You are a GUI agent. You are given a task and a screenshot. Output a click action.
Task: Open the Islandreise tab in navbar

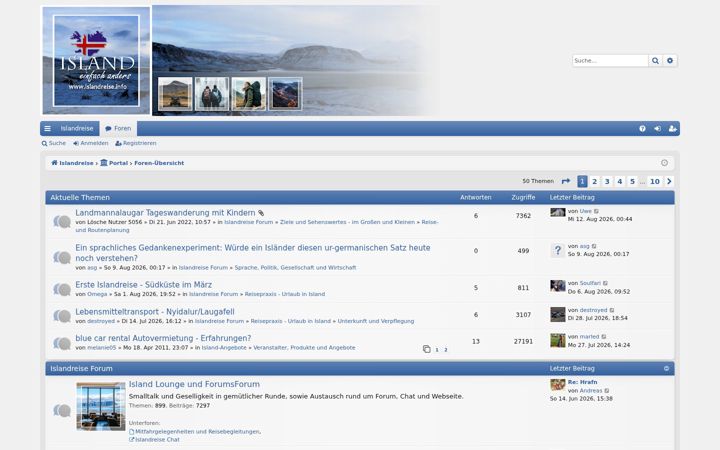[x=77, y=129]
